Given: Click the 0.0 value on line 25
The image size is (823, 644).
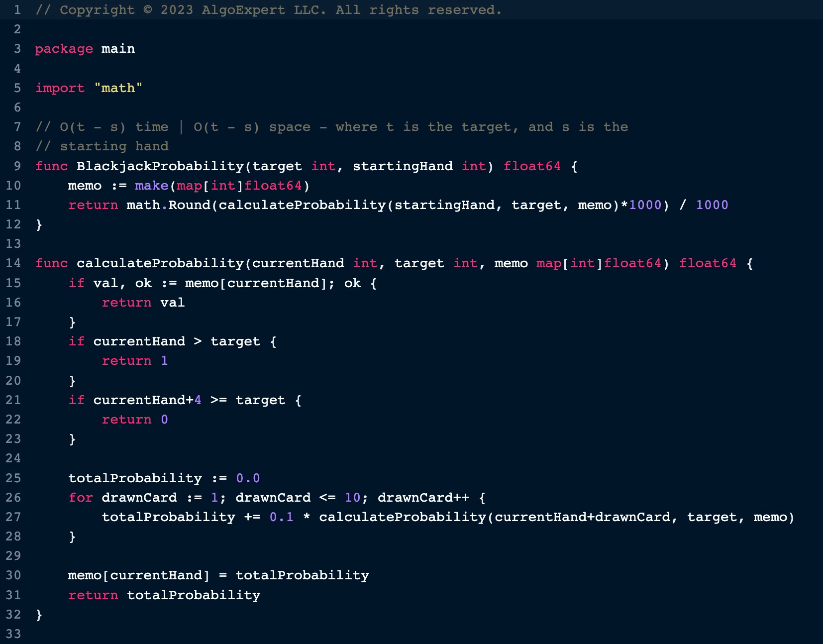Looking at the screenshot, I should (247, 478).
